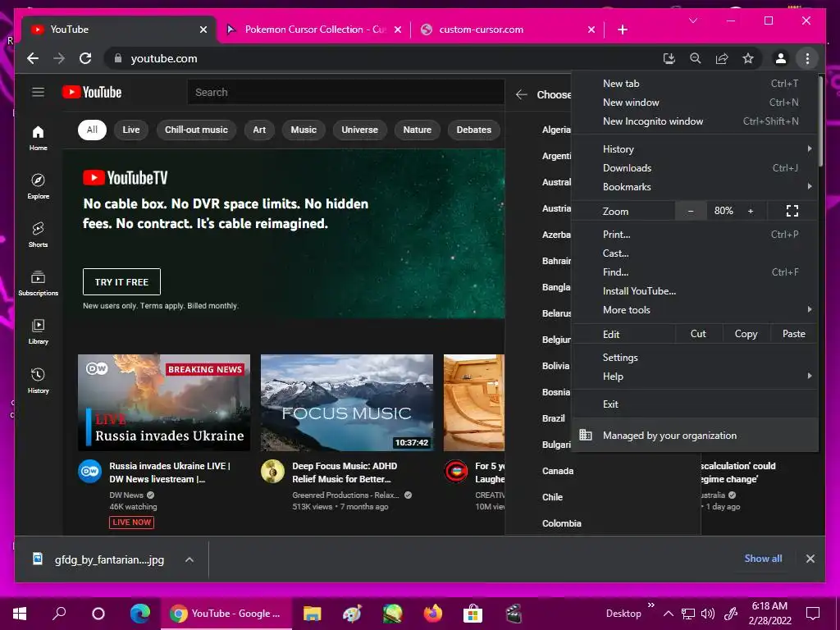Switch to the Pokemon Cursor Collection tab
The width and height of the screenshot is (840, 630).
314,30
